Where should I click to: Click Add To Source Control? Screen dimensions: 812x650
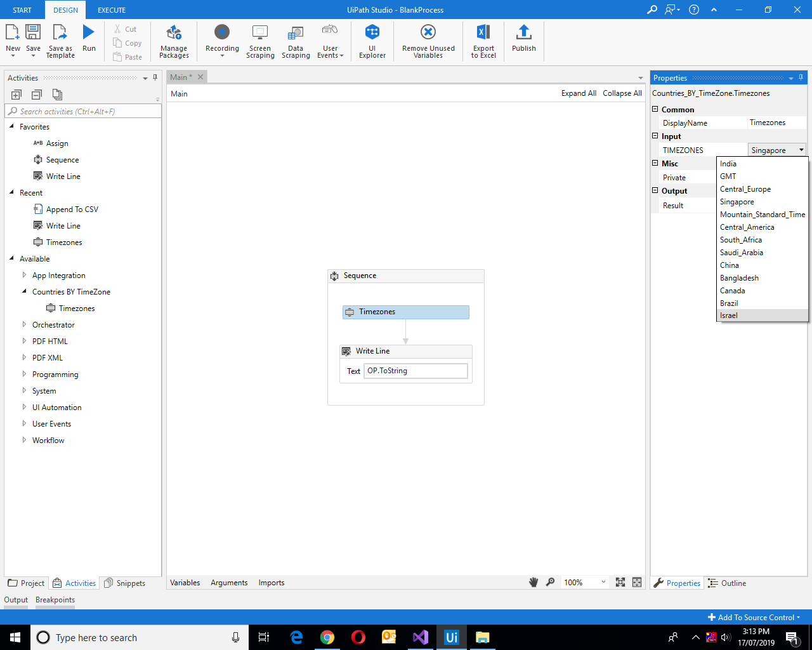(x=754, y=617)
